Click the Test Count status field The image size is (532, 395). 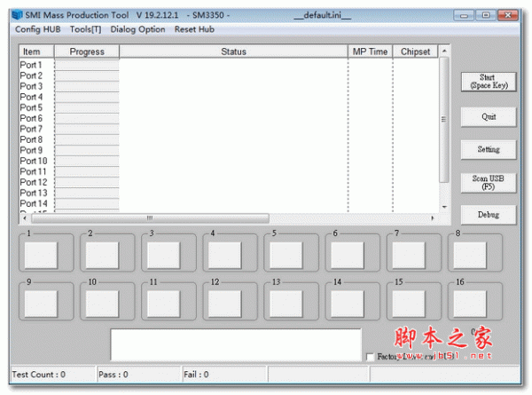[53, 375]
